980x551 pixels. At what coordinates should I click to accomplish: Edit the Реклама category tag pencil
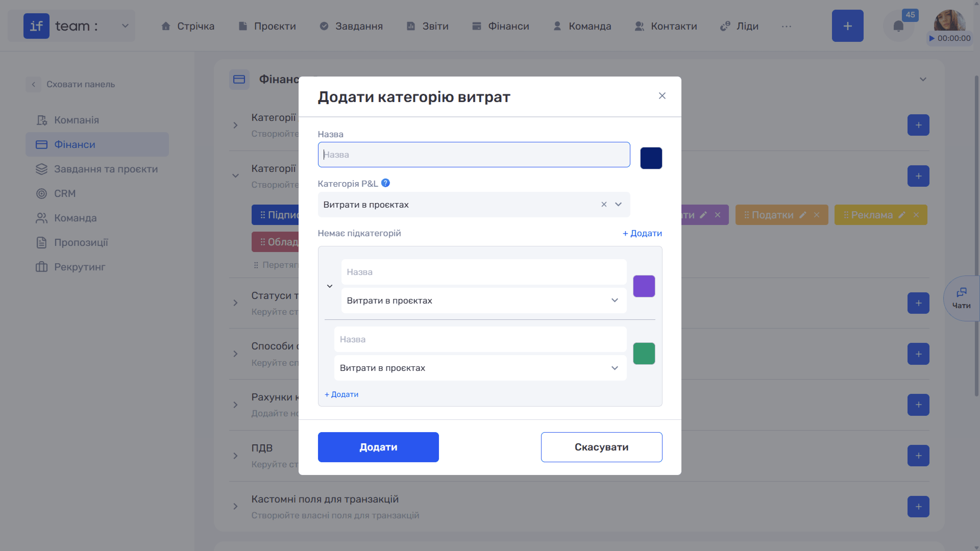pos(902,215)
